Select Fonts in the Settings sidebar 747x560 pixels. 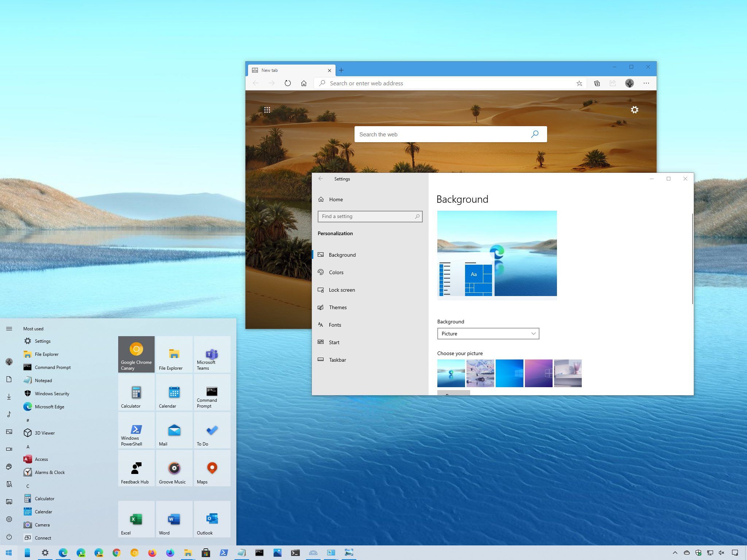click(x=334, y=324)
